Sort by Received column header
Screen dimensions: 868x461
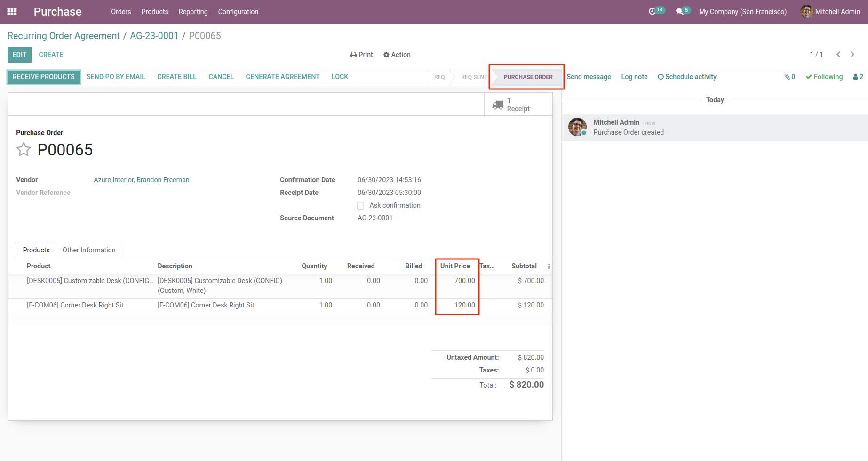361,266
